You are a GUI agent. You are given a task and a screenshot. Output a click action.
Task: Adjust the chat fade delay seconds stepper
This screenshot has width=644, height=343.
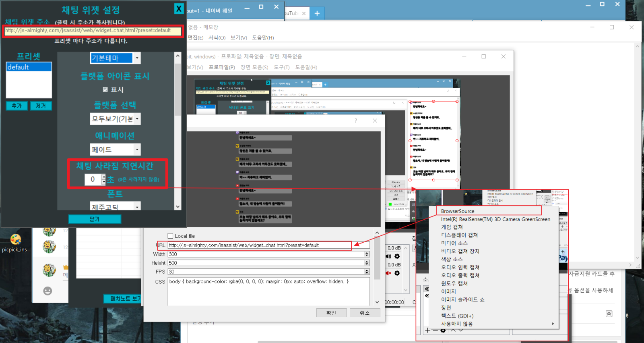103,179
